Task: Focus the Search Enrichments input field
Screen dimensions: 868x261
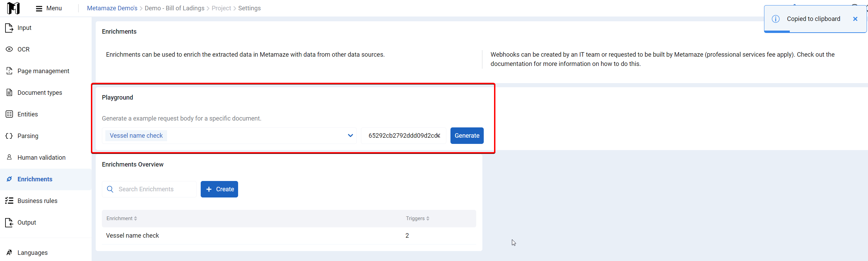Action: [149, 189]
